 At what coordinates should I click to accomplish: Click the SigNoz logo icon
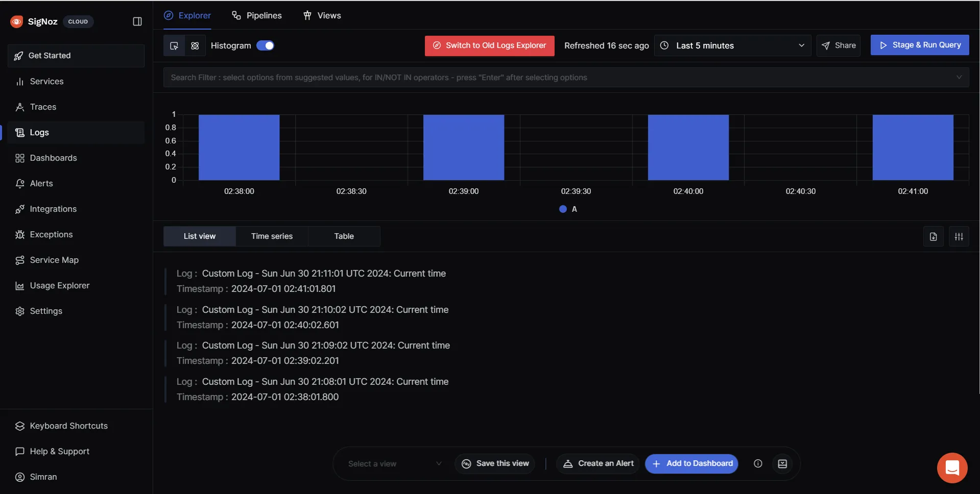coord(17,21)
